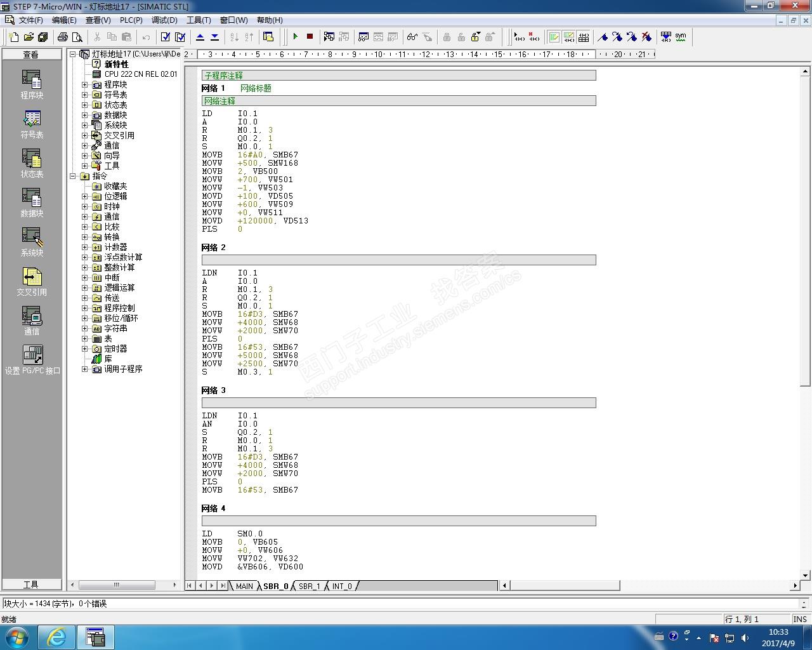Image resolution: width=812 pixels, height=650 pixels.
Task: Clear all bookmarks using the red-crossed icon
Action: [646, 37]
